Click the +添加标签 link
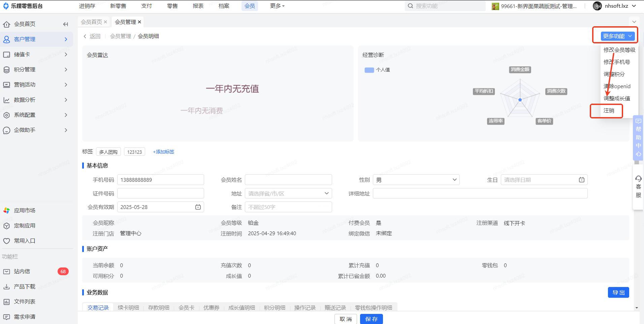The image size is (644, 324). click(x=164, y=152)
